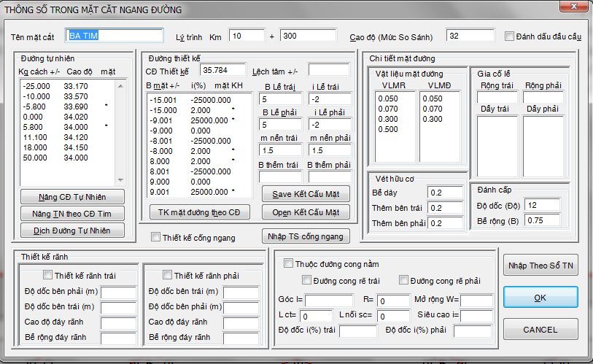Click the Rộng trái field in Gia cố lề
This screenshot has width=593, height=364.
[x=497, y=97]
